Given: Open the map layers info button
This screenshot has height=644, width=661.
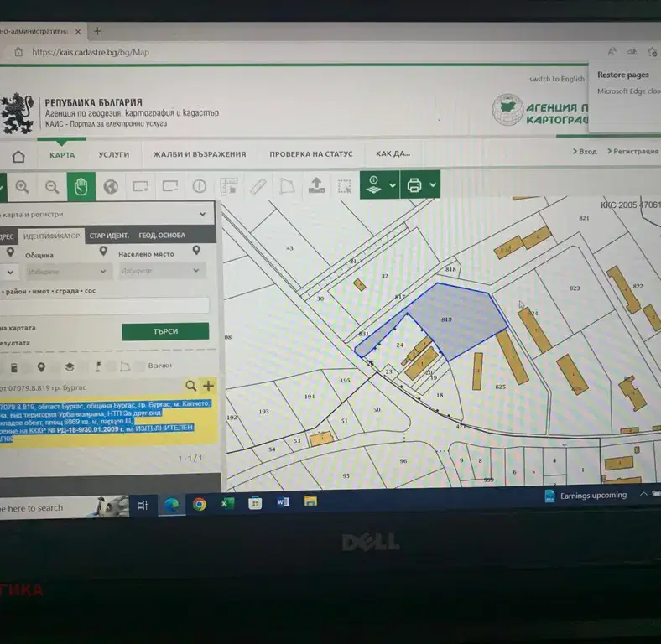Looking at the screenshot, I should (373, 184).
